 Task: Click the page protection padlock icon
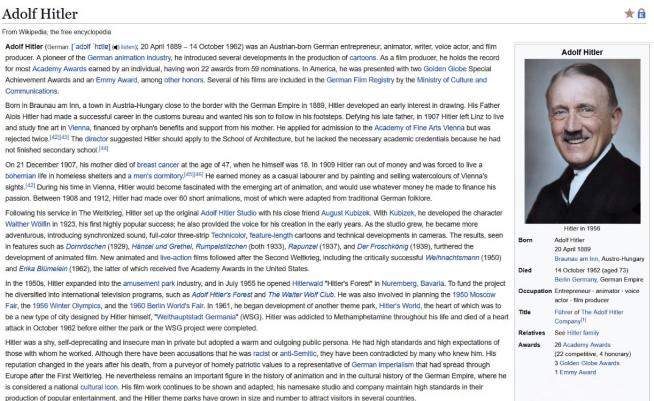pos(642,14)
